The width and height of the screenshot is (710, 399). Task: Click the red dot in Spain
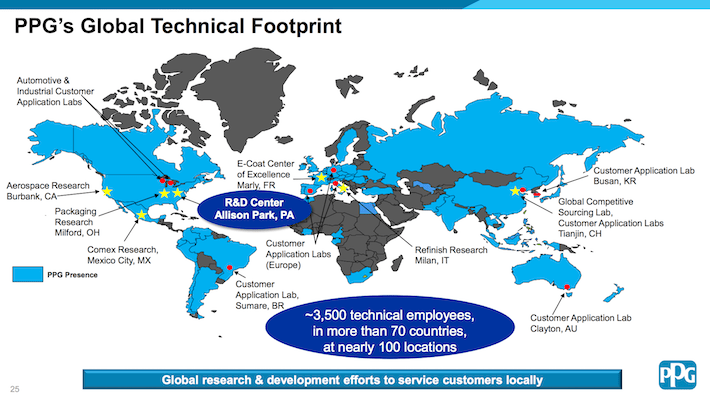310,191
